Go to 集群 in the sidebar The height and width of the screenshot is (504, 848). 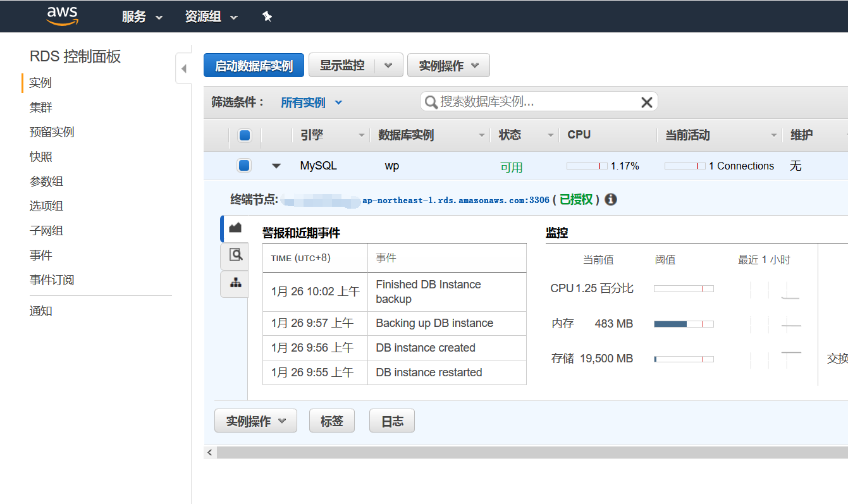[x=40, y=108]
